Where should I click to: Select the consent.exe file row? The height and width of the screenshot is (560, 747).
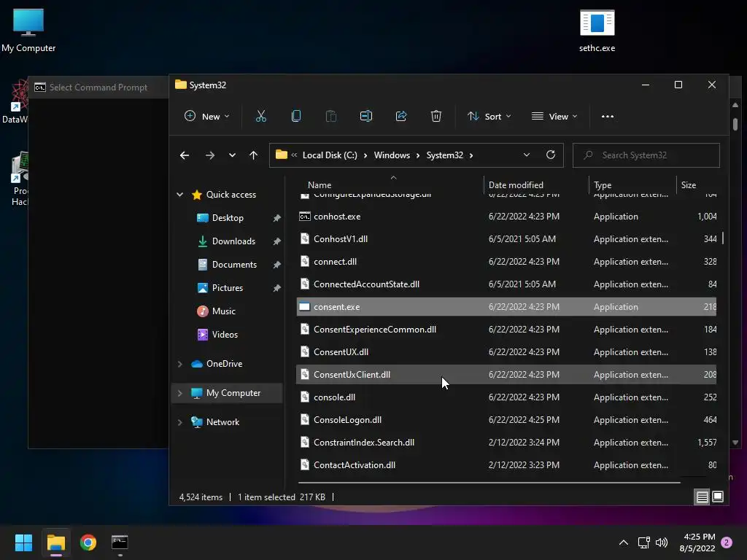pos(506,307)
